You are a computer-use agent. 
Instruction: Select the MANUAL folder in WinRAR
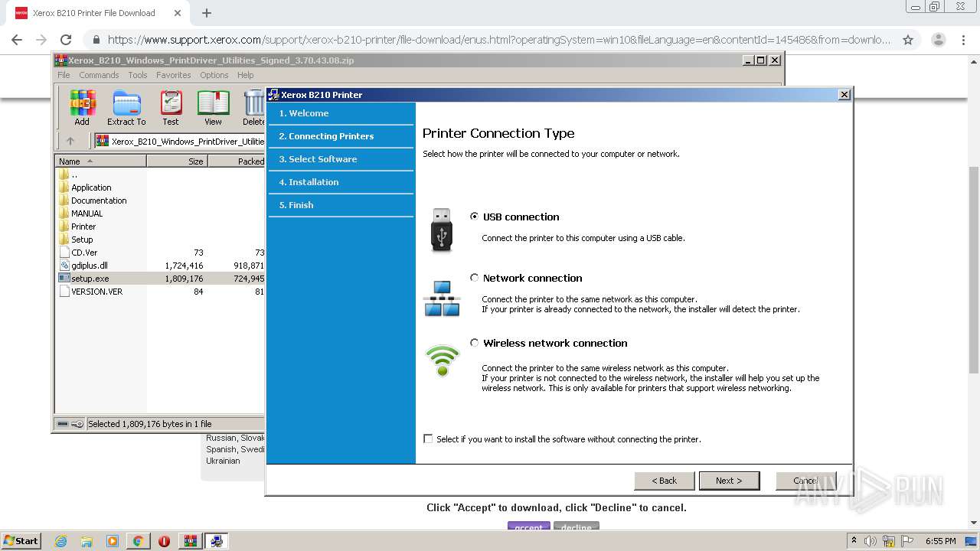pyautogui.click(x=87, y=214)
